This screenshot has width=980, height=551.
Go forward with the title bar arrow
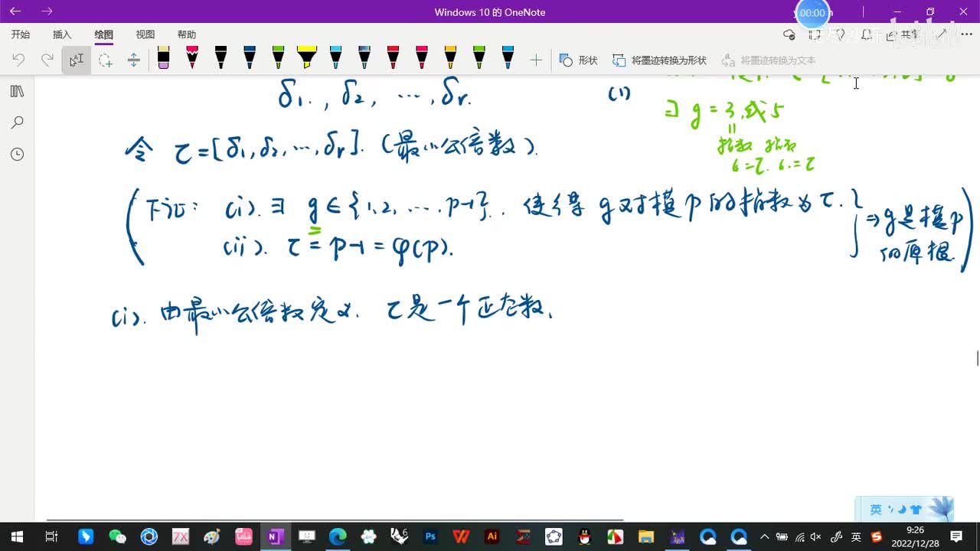pyautogui.click(x=47, y=11)
